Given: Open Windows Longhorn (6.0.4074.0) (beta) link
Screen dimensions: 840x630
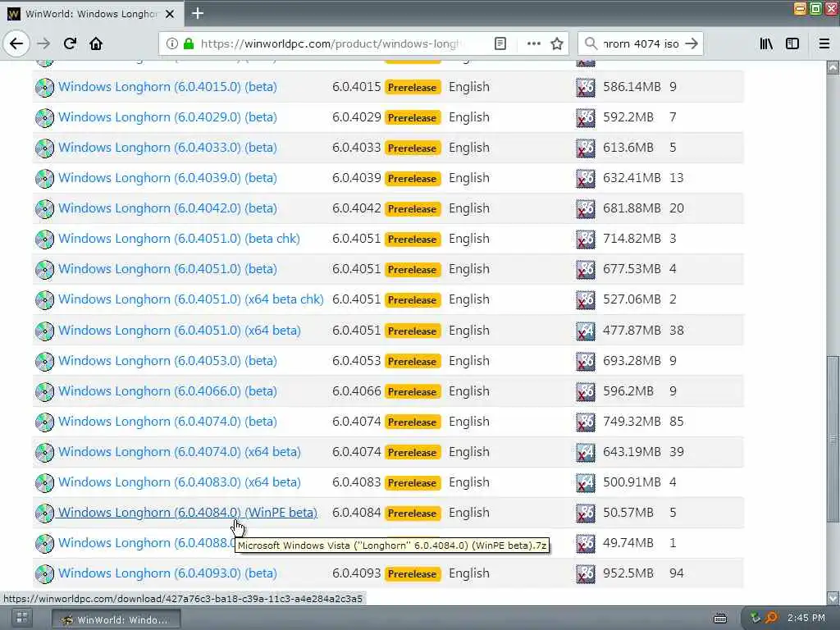Looking at the screenshot, I should click(167, 422).
